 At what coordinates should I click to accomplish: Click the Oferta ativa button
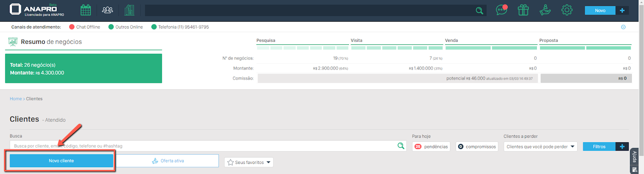pos(168,161)
